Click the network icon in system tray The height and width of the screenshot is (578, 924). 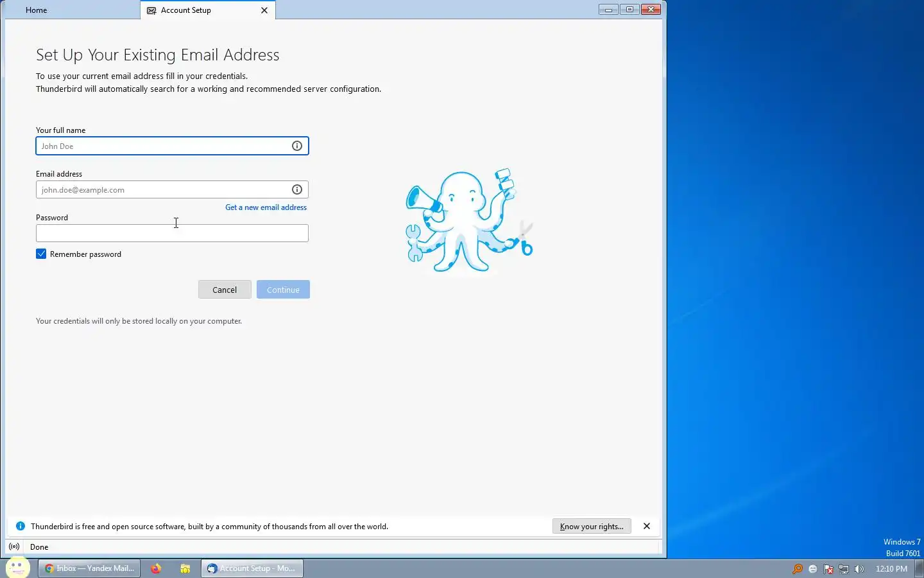844,568
